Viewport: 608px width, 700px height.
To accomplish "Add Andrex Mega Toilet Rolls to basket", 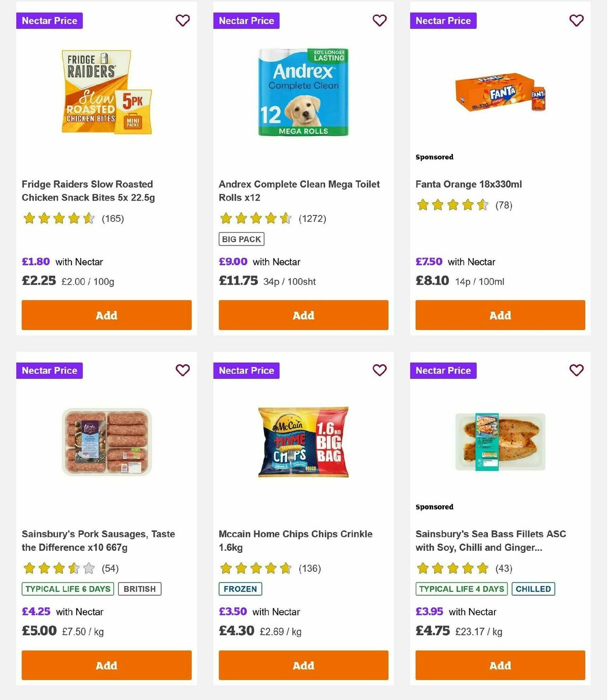I will [303, 315].
